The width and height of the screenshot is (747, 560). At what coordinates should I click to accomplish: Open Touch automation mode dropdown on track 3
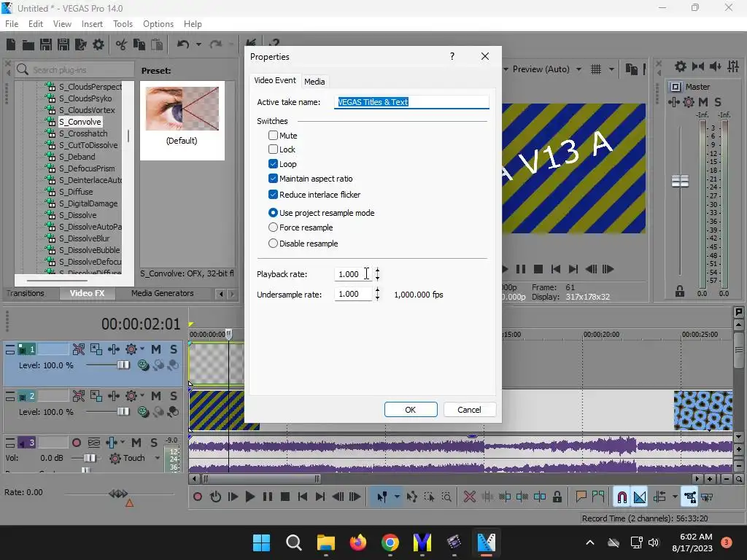(158, 458)
